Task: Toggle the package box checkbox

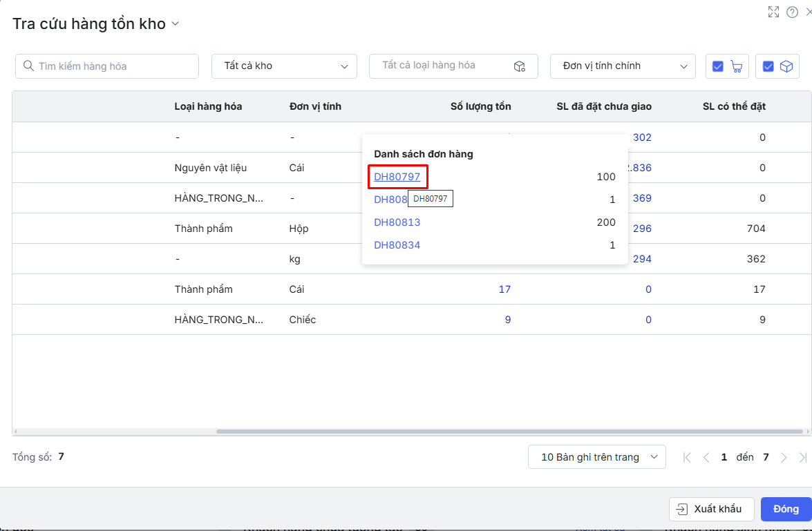Action: pos(768,66)
